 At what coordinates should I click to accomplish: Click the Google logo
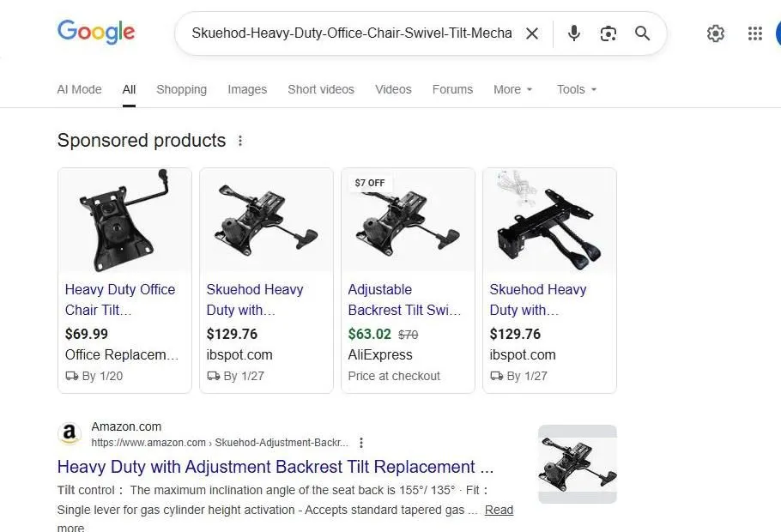click(95, 32)
